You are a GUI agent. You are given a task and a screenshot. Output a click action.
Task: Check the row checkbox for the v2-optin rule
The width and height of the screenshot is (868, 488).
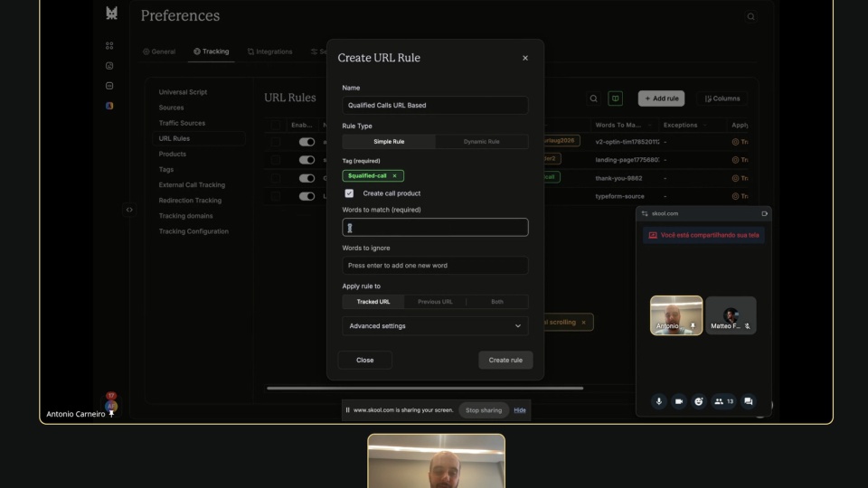tap(275, 142)
